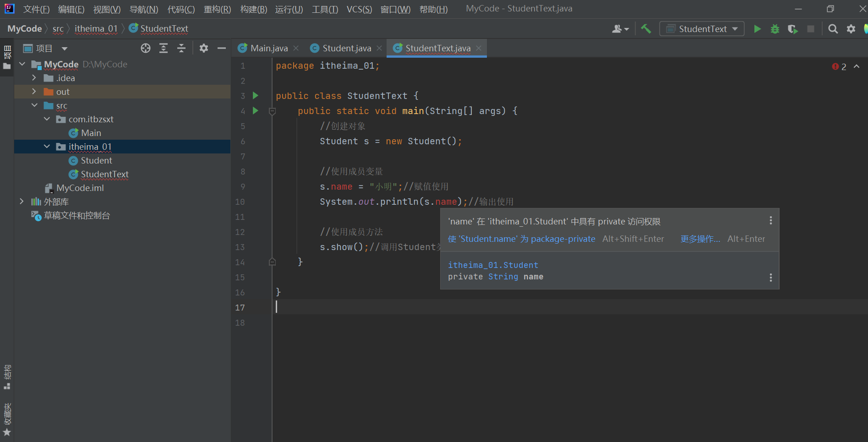
Task: Select StudentText class in project tree
Action: click(104, 174)
